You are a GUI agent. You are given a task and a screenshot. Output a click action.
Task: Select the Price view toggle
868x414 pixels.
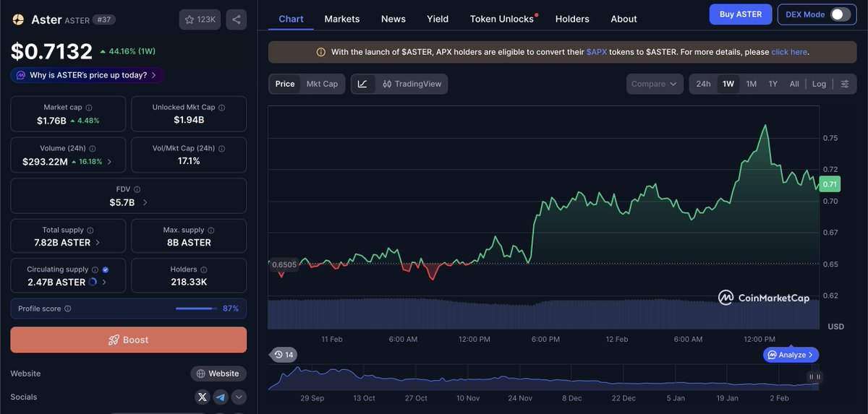coord(285,84)
